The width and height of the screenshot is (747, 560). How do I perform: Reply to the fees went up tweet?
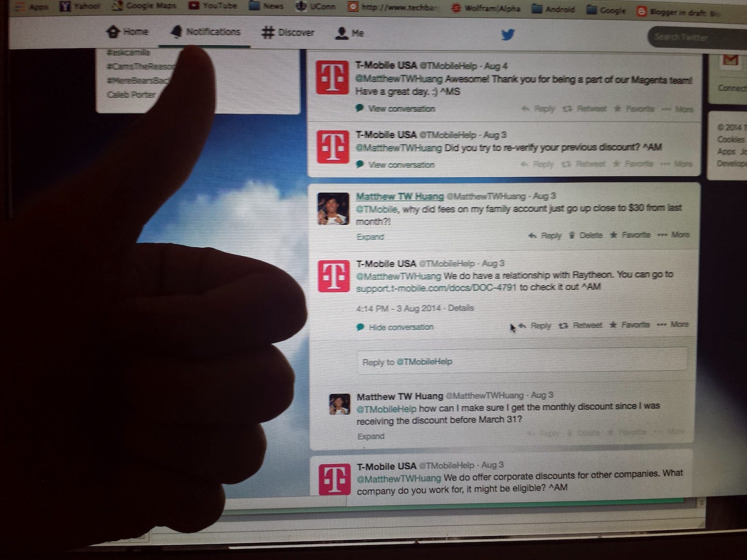coord(545,235)
